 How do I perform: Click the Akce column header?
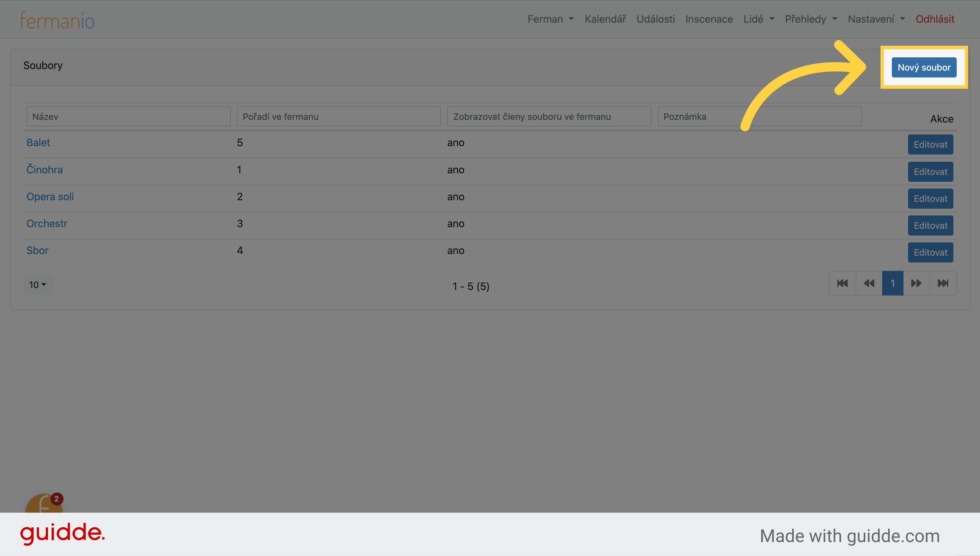click(x=941, y=119)
